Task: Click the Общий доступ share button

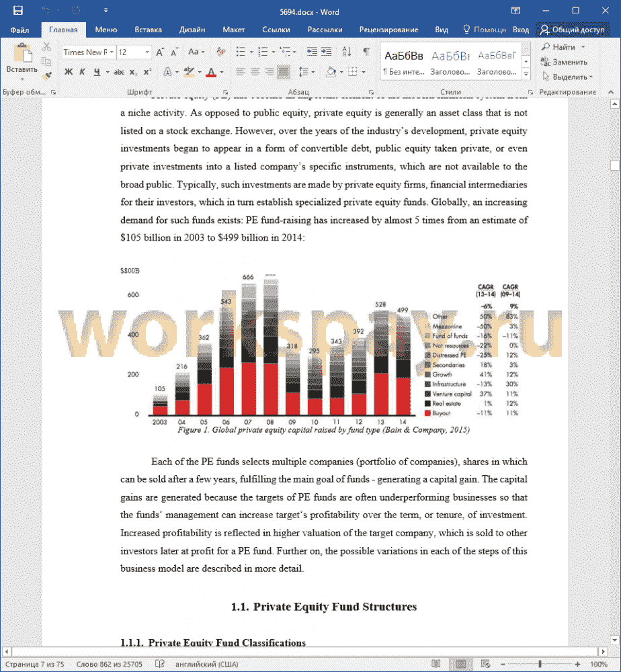Action: pos(572,30)
